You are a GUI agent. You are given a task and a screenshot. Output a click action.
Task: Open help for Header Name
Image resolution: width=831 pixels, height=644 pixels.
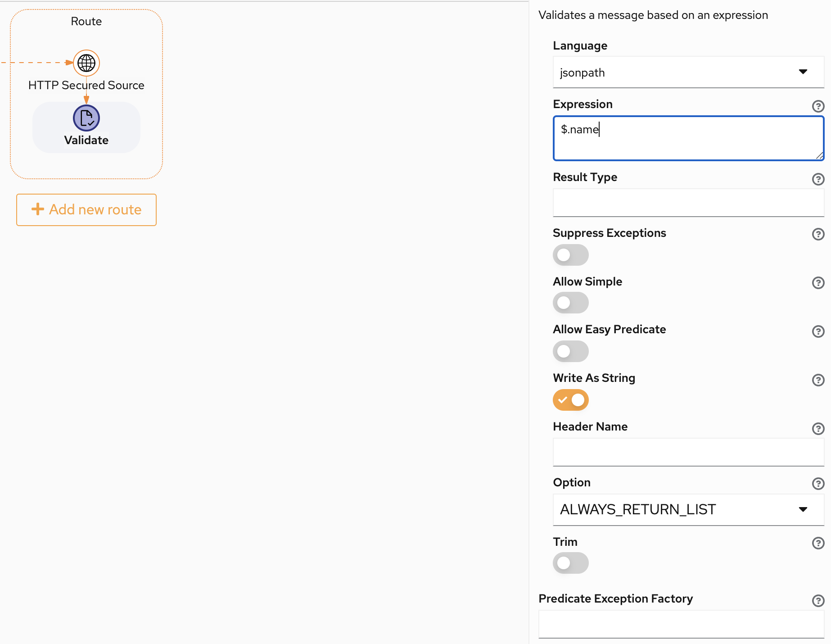(818, 428)
